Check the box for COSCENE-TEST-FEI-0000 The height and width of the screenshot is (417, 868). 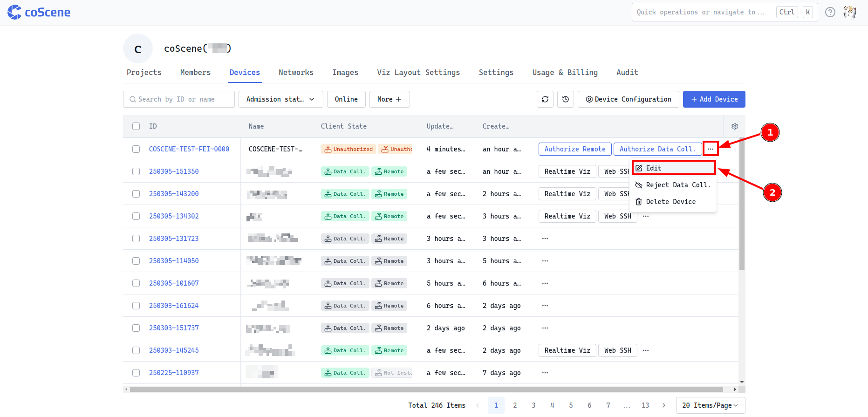[x=136, y=149]
